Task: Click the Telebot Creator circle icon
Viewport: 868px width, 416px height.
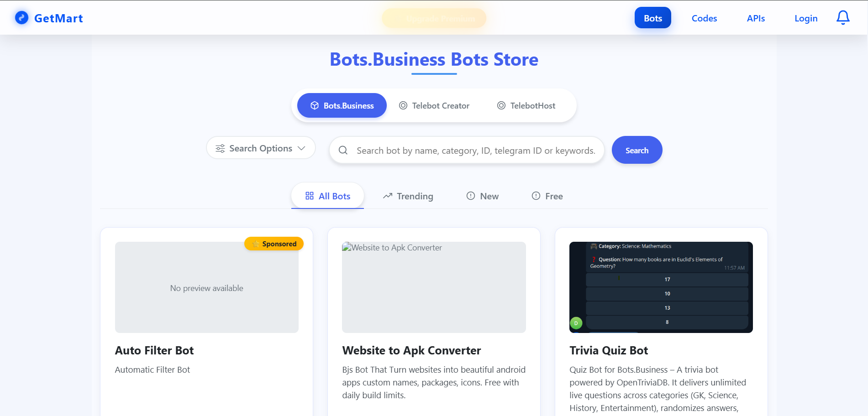Action: click(x=403, y=105)
